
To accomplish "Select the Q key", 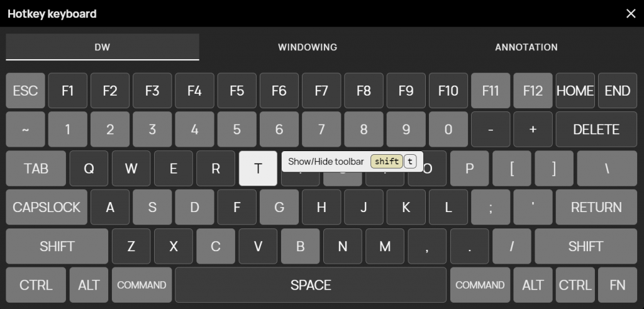I will click(89, 169).
